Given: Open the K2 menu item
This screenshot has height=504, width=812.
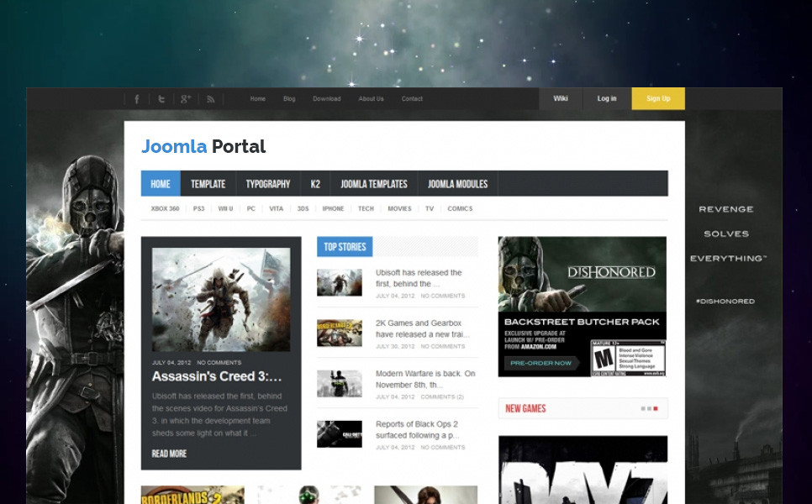Looking at the screenshot, I should coord(315,184).
